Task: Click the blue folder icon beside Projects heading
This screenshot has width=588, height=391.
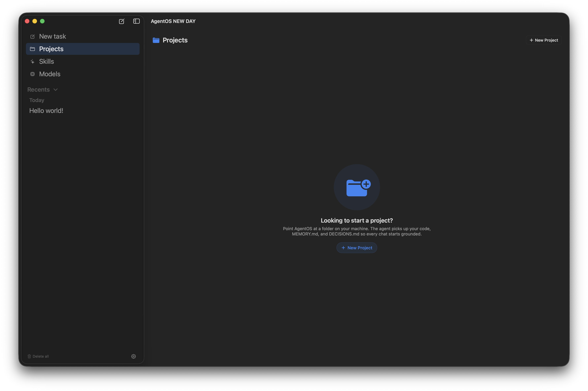Action: pos(156,40)
